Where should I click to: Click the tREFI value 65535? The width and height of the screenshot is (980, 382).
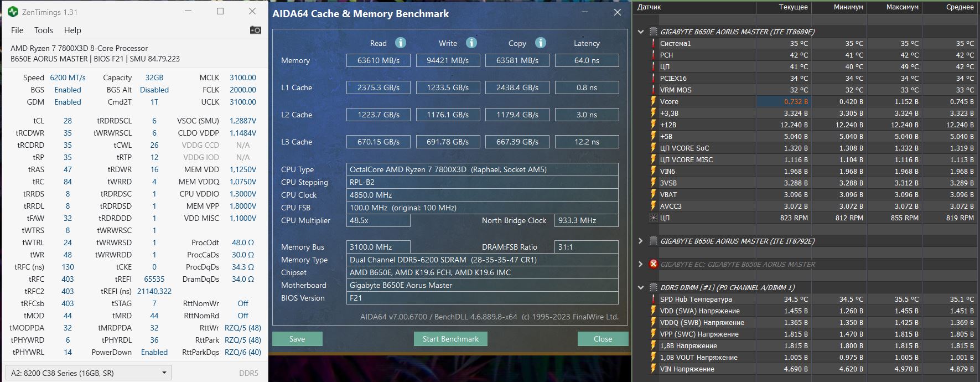[154, 279]
